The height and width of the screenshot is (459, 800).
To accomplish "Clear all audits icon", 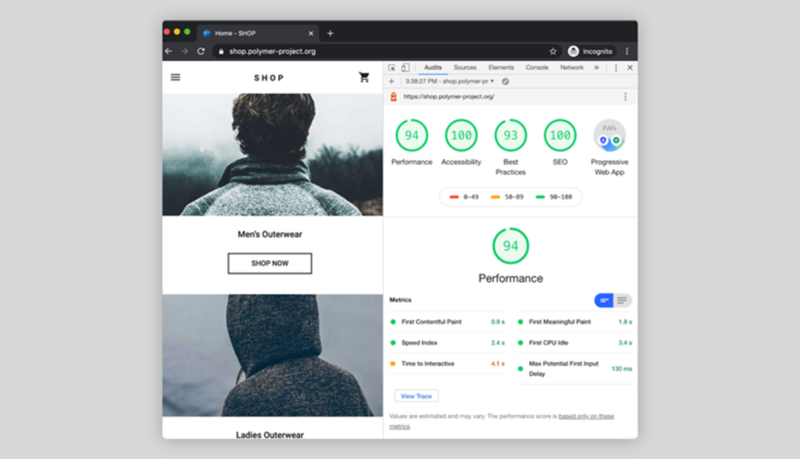I will 505,81.
